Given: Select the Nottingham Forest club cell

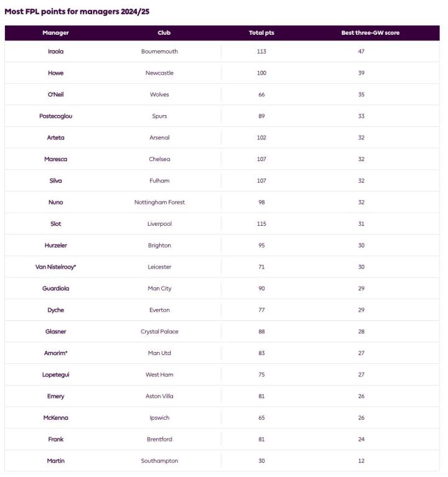Looking at the screenshot, I should 159,202.
